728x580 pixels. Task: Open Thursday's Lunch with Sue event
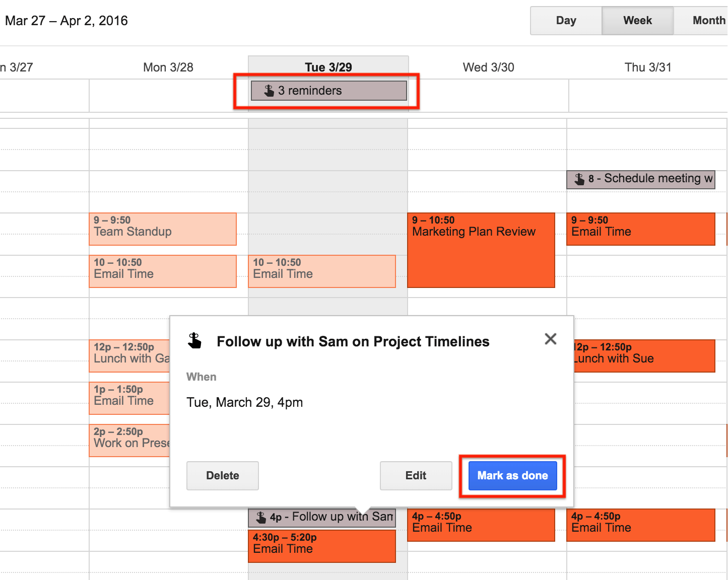[x=644, y=356]
